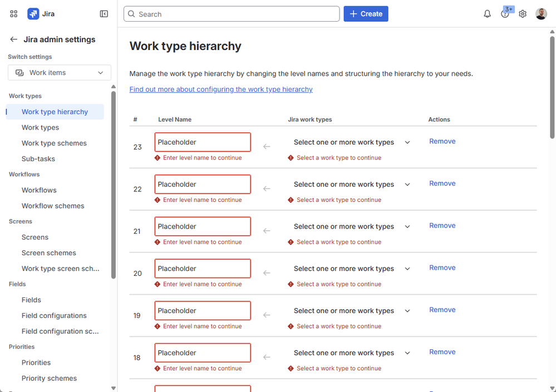Open the work types dropdown in row 20
This screenshot has height=392, width=556.
(352, 269)
